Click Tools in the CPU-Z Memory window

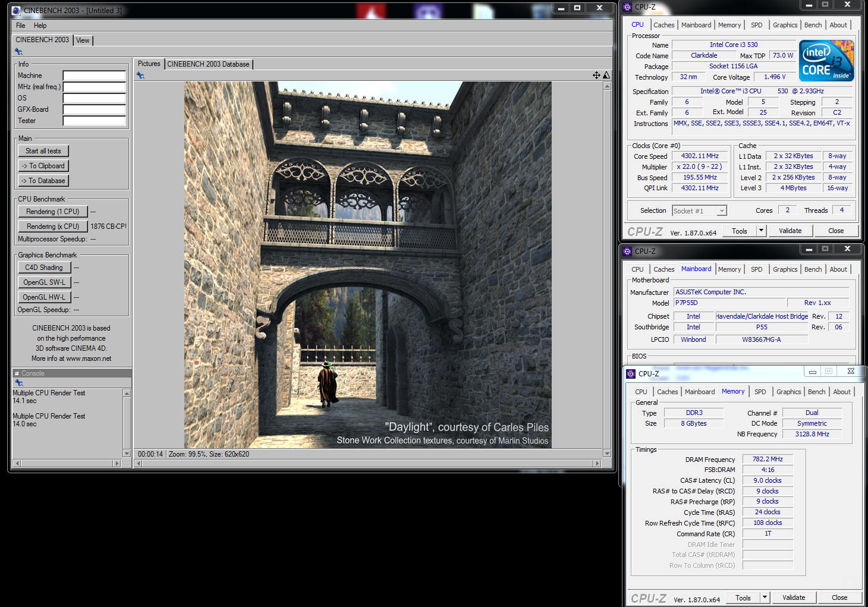click(743, 598)
